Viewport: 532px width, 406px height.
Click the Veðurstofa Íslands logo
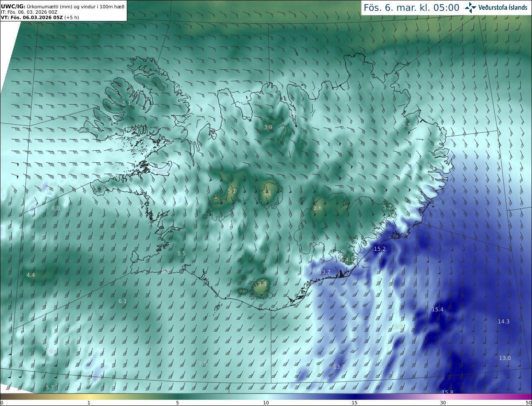pos(496,7)
